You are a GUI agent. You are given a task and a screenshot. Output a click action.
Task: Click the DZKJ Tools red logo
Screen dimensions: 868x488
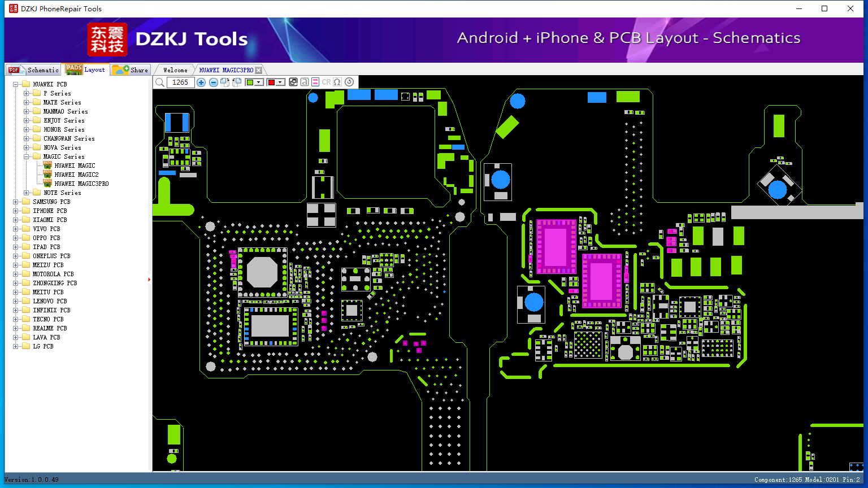[x=107, y=39]
